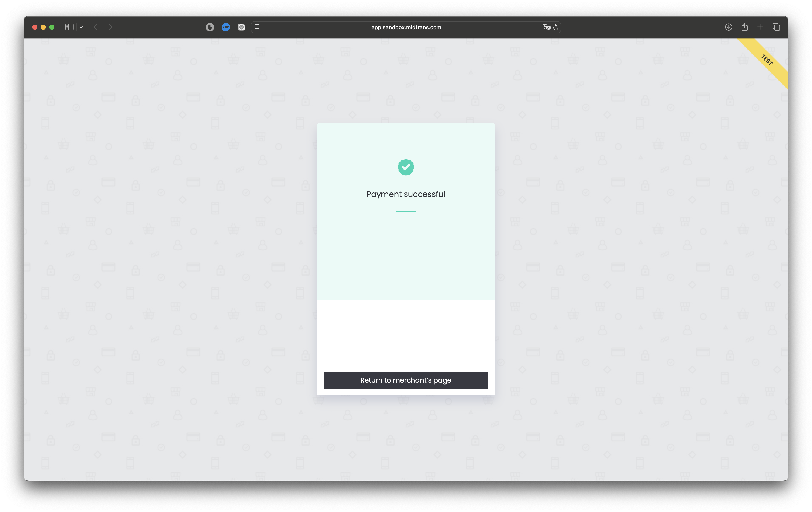Click the gray square extension icon
The width and height of the screenshot is (812, 512).
241,27
